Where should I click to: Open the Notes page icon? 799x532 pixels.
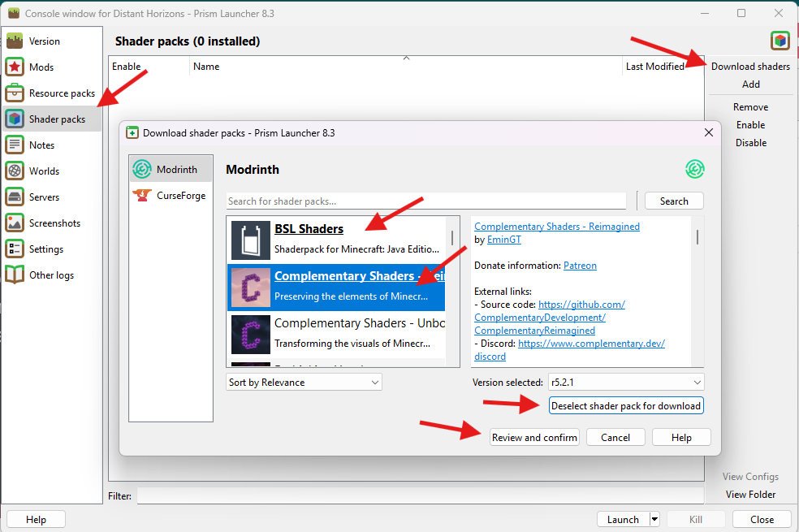[x=15, y=145]
